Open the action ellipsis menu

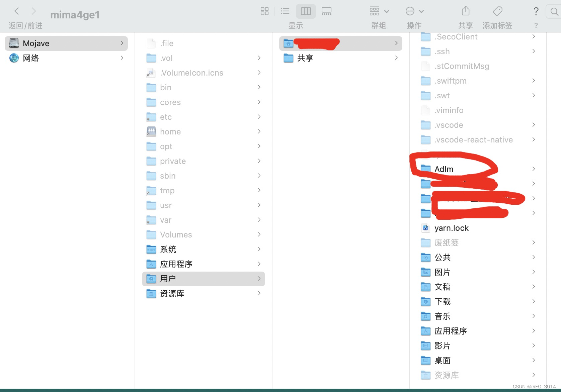(x=414, y=11)
